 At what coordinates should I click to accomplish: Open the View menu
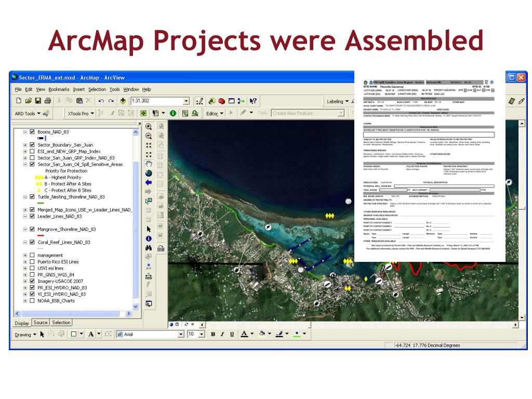point(41,89)
